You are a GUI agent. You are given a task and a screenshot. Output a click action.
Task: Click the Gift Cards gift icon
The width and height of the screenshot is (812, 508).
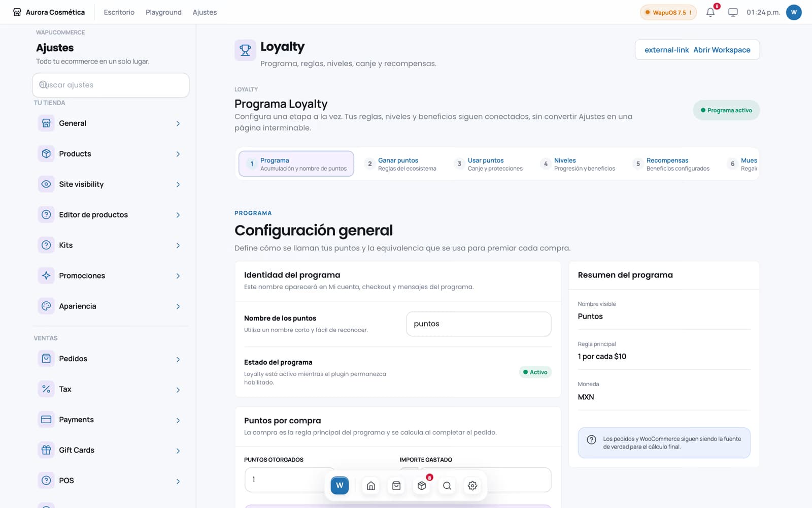point(46,450)
